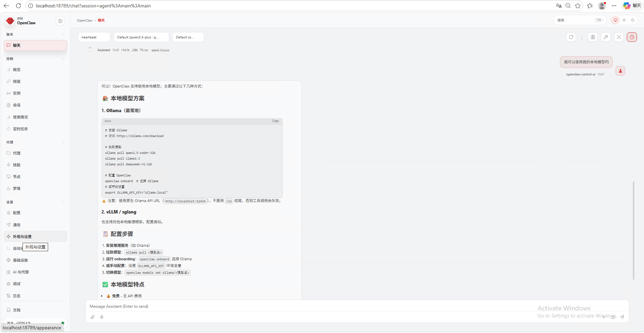Open the Default (qwen3.5-plus) model dropdown

(x=141, y=37)
